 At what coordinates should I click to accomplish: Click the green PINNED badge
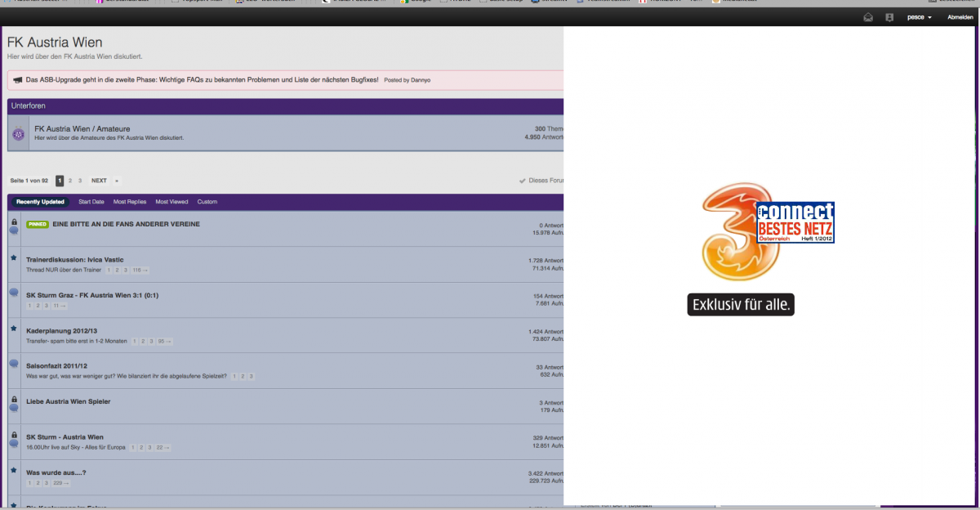pyautogui.click(x=38, y=224)
